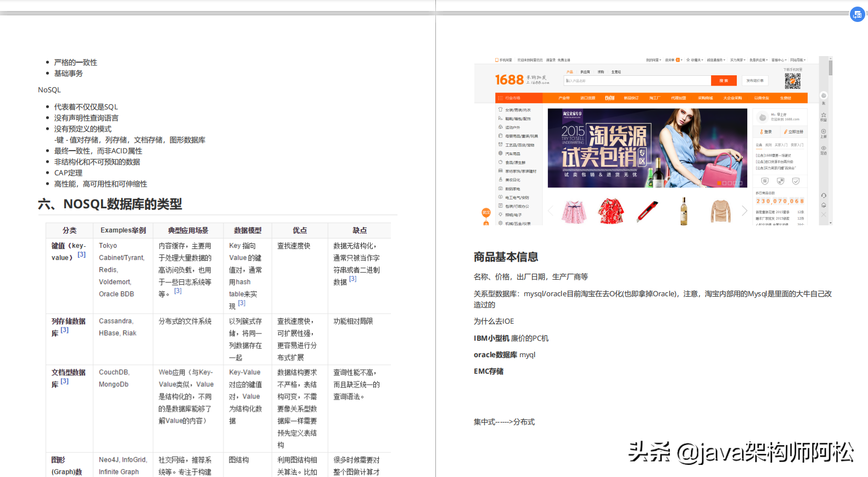The width and height of the screenshot is (868, 477).
Task: Click the 商品基本信息 heading
Action: (x=506, y=257)
